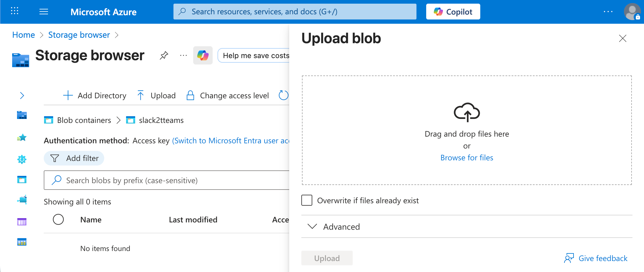The image size is (644, 272).
Task: Click the Copilot button in header
Action: click(x=453, y=12)
